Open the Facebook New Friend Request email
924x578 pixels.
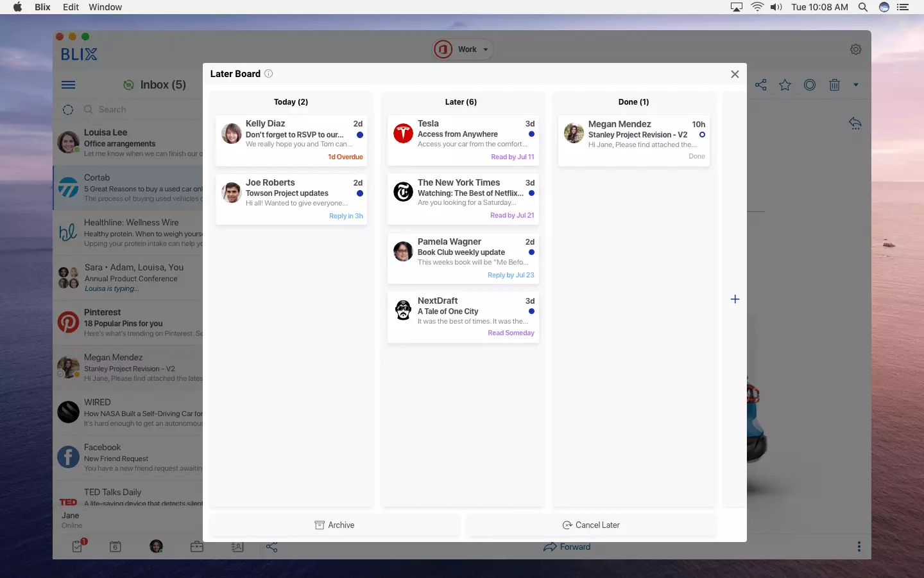pyautogui.click(x=128, y=457)
